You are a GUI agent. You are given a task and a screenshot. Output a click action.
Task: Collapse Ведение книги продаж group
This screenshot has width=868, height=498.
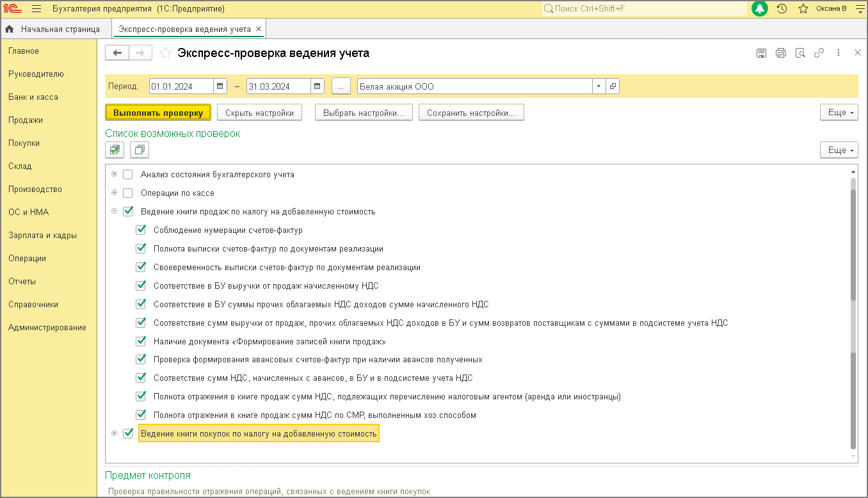point(115,211)
